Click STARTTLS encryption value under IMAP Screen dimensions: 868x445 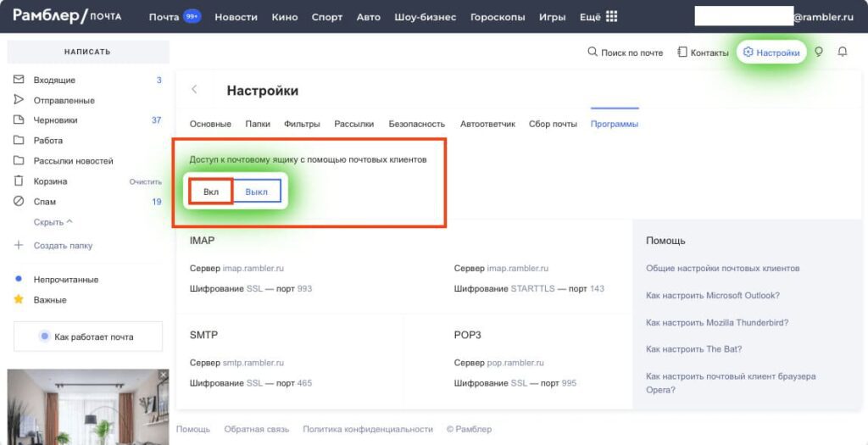pyautogui.click(x=532, y=288)
